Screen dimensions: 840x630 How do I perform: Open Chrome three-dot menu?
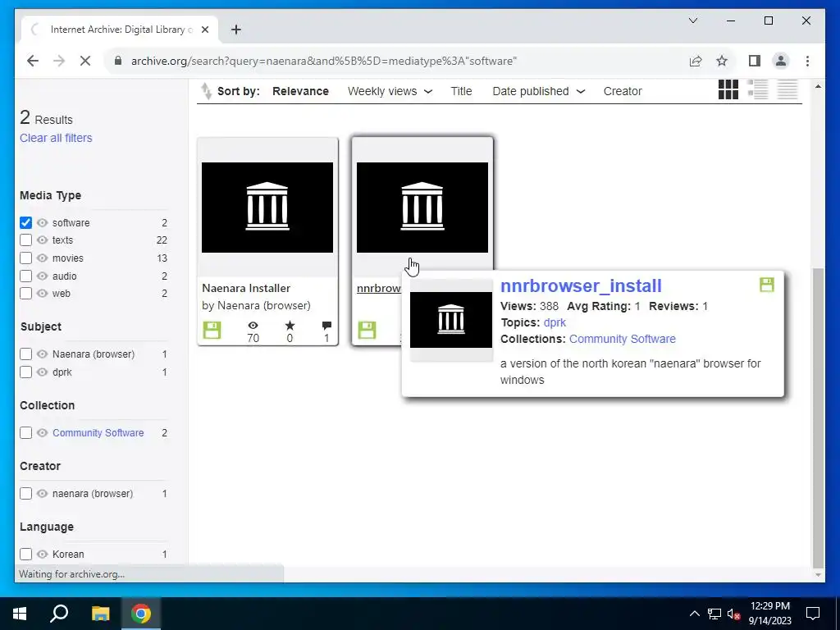[807, 61]
